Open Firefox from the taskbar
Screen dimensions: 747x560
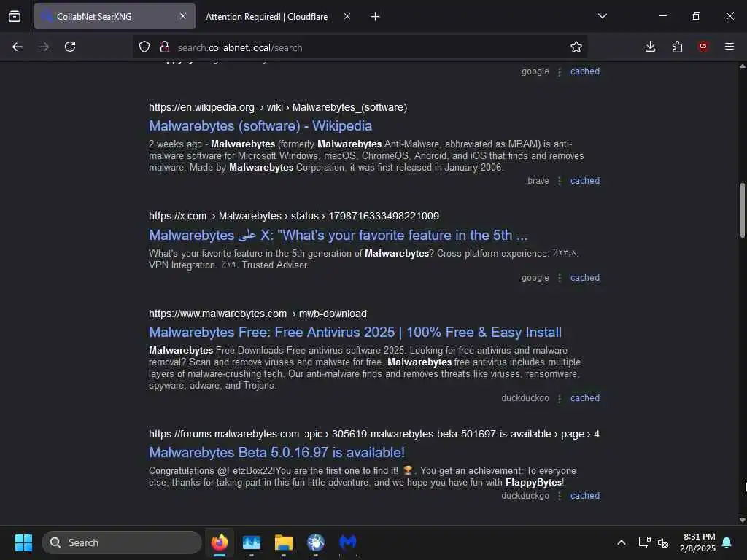pyautogui.click(x=220, y=542)
